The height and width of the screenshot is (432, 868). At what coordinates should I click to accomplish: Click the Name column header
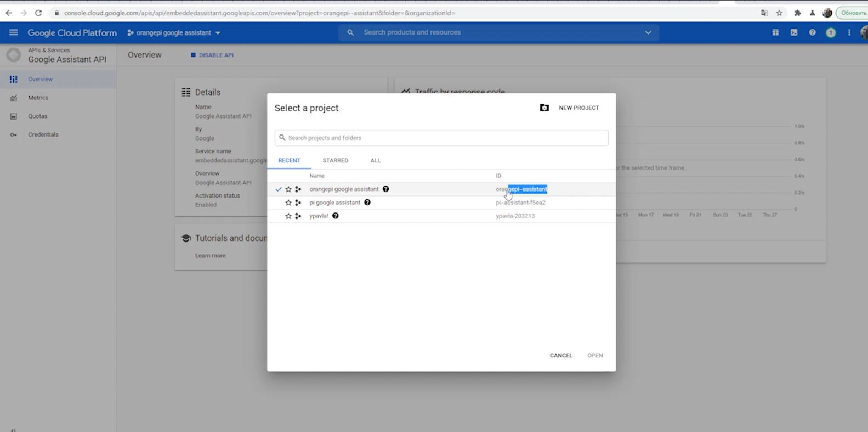[x=317, y=176]
